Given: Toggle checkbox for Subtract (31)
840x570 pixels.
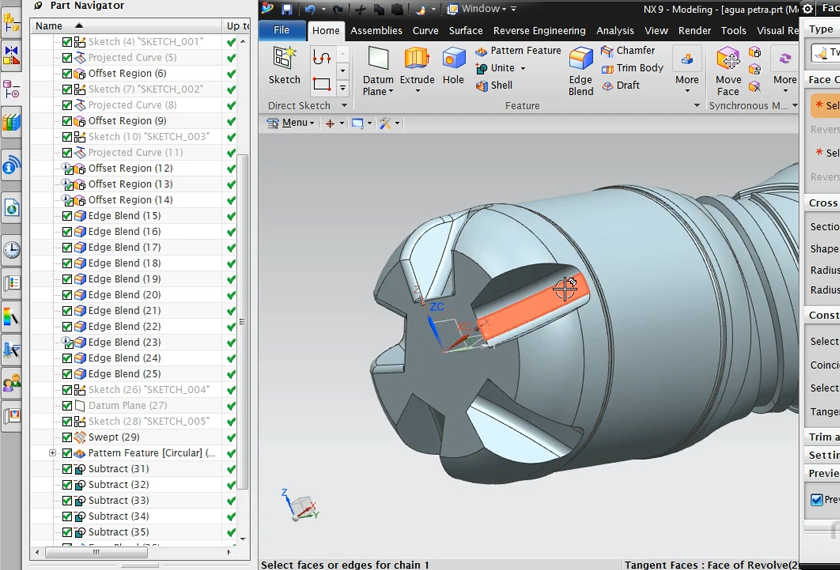Looking at the screenshot, I should point(67,469).
